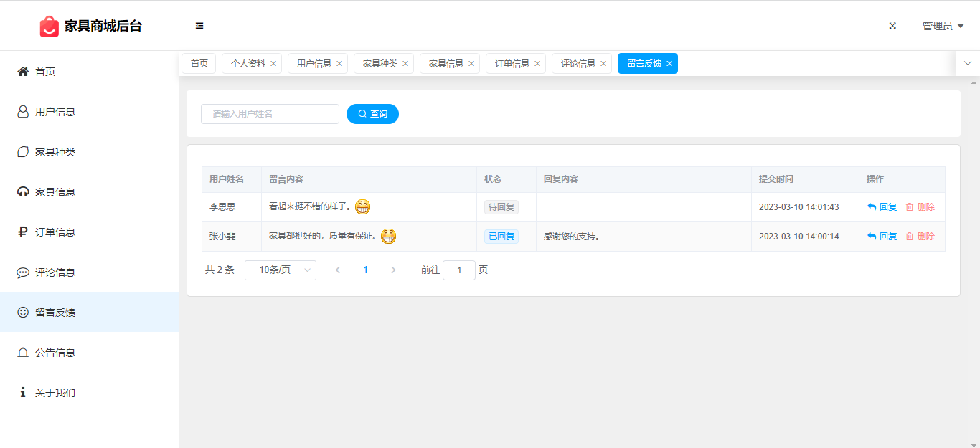Image resolution: width=980 pixels, height=448 pixels.
Task: Click the home icon in sidebar
Action: click(x=23, y=72)
